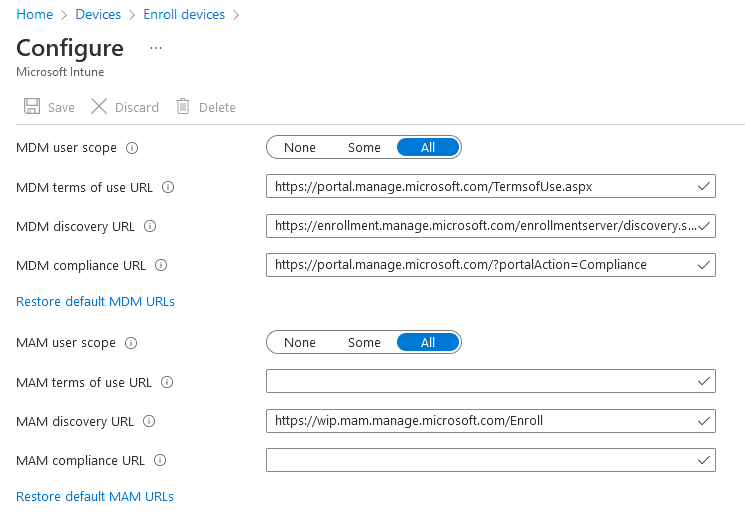Click the Save button label
Image resolution: width=745 pixels, height=522 pixels.
pos(61,107)
